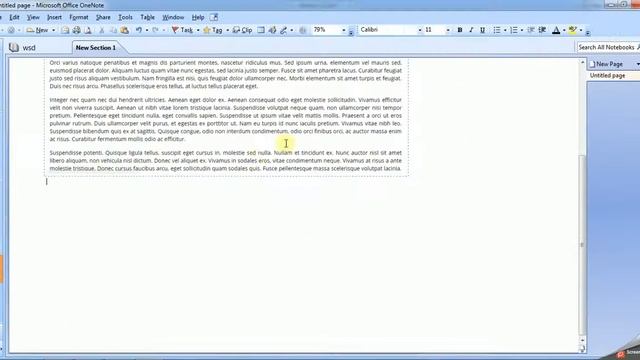
Task: Toggle the numbered list
Action: coord(513,30)
